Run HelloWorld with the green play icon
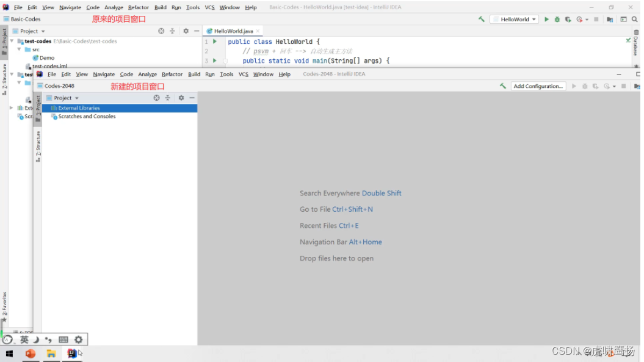Screen dimensions: 644x362 click(x=546, y=20)
